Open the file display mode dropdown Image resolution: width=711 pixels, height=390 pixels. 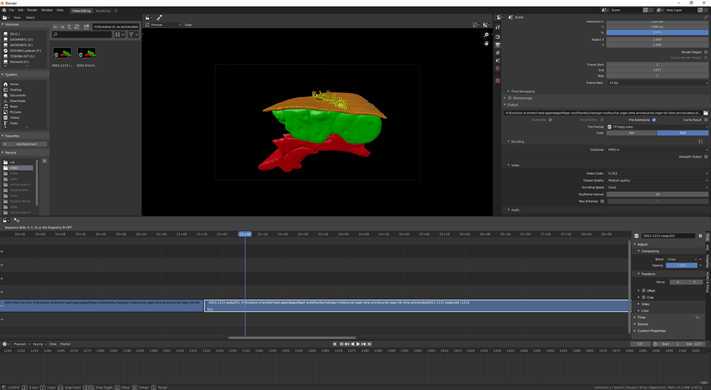coord(119,34)
